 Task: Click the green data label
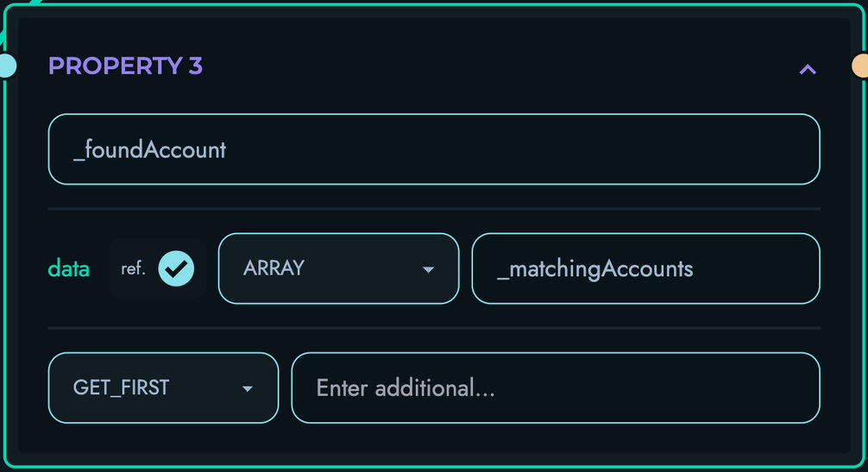click(x=69, y=269)
